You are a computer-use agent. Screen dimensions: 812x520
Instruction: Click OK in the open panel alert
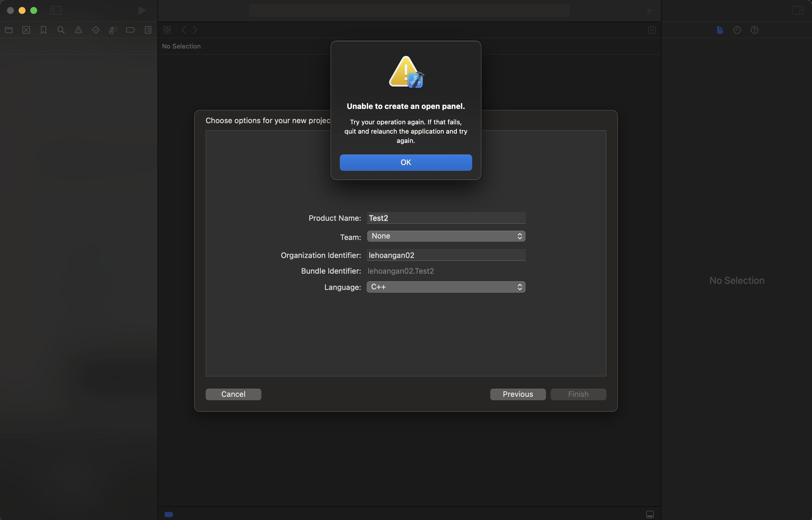coord(406,162)
